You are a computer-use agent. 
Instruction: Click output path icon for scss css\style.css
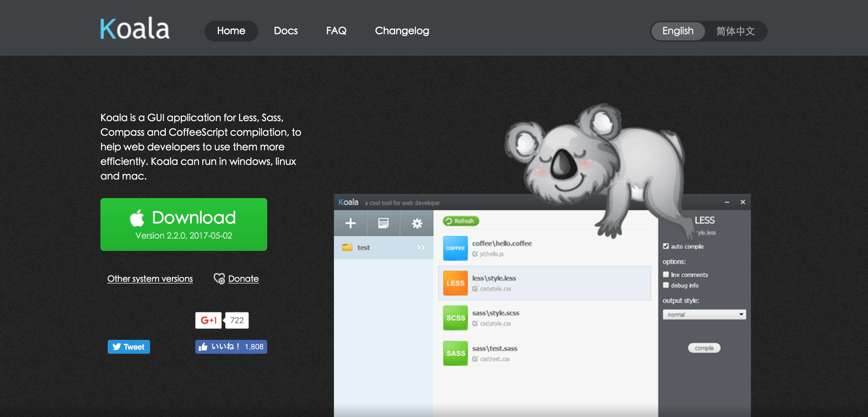point(475,324)
